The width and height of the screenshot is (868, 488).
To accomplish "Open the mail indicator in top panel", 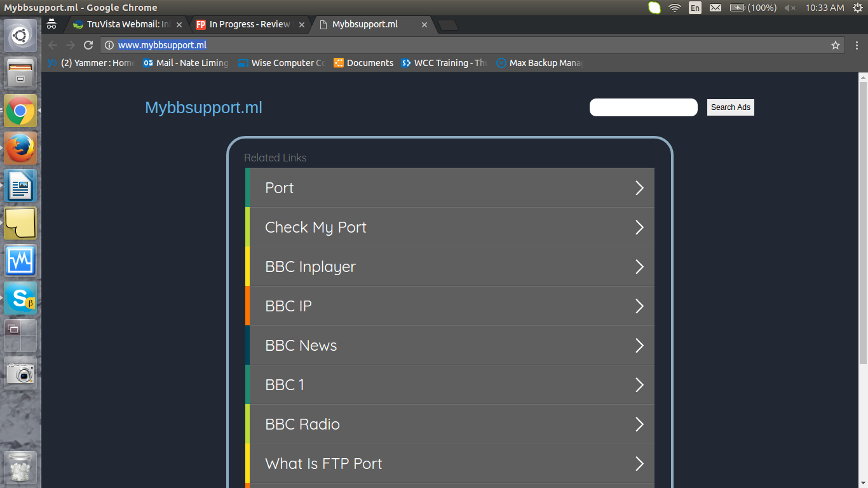I will (715, 8).
